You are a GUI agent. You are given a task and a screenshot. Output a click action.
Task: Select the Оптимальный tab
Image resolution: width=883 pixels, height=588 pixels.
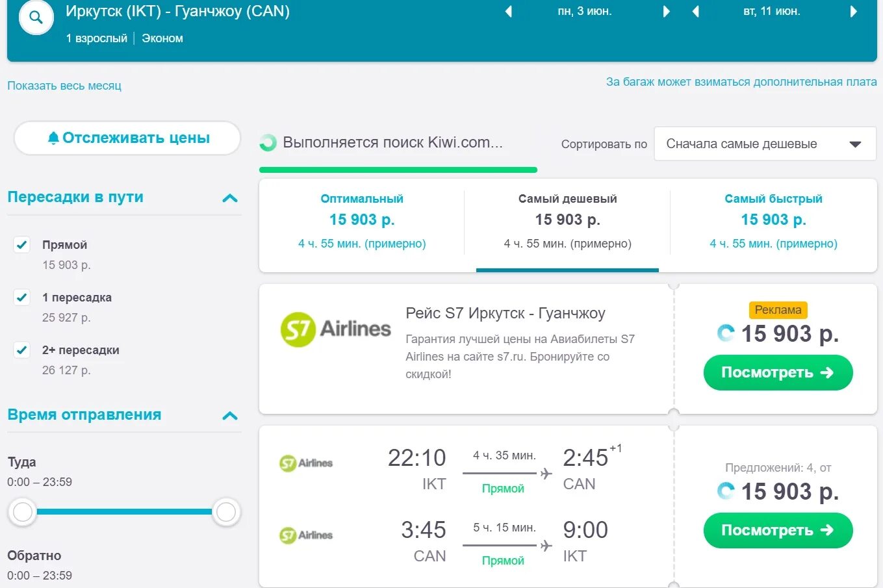pos(362,222)
